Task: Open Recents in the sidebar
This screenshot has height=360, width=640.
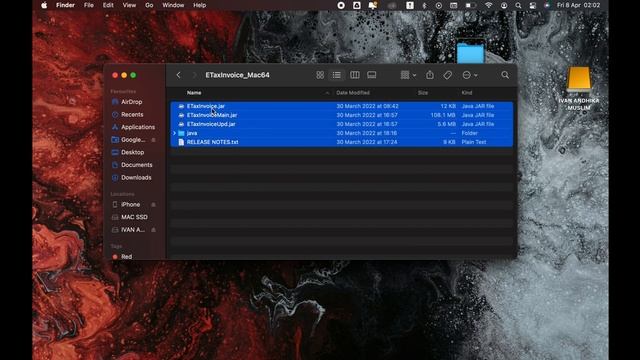Action: 132,115
